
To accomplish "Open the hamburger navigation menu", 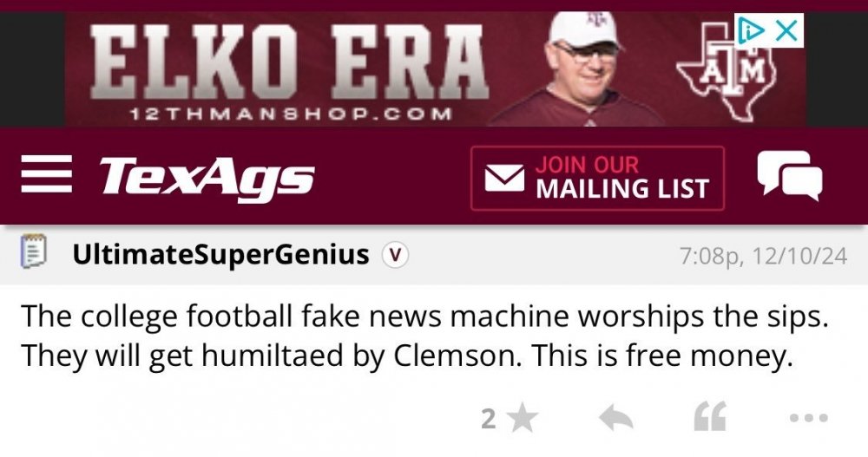I will click(46, 176).
